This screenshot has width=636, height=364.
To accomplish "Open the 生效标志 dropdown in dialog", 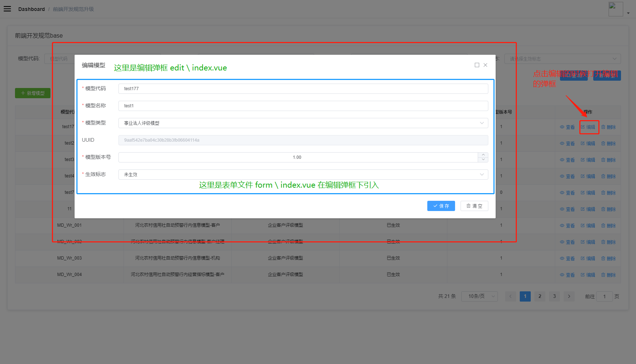I will pos(303,175).
